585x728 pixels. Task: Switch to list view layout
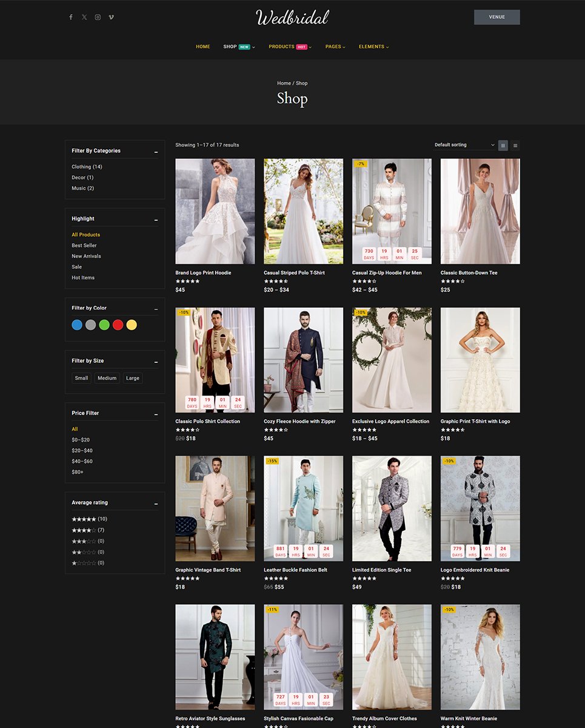[x=515, y=146]
